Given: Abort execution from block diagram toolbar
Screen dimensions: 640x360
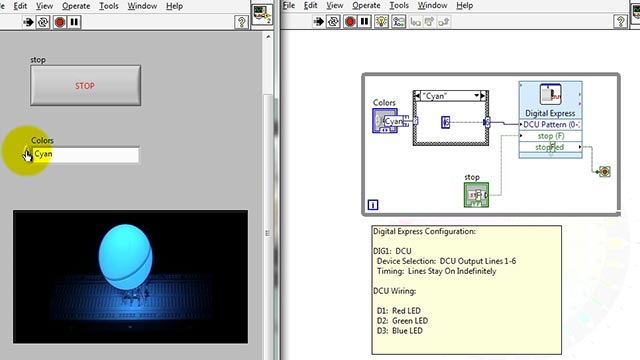Looking at the screenshot, I should click(350, 22).
